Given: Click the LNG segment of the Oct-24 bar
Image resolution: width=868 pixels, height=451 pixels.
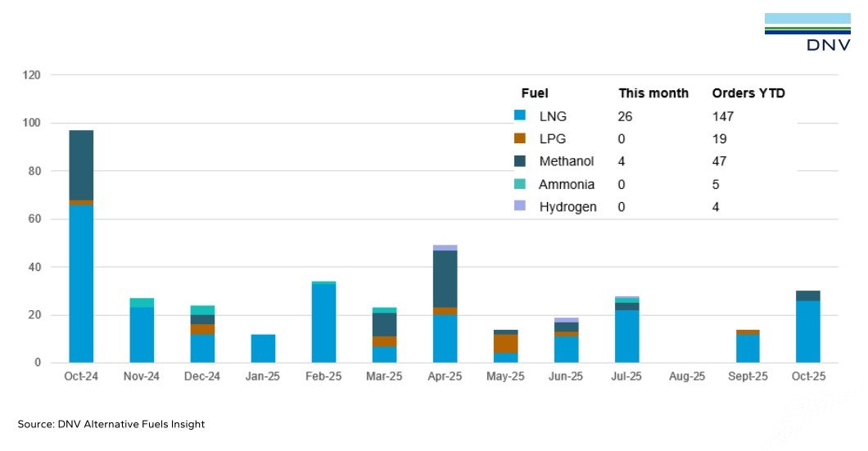Looking at the screenshot, I should click(81, 283).
